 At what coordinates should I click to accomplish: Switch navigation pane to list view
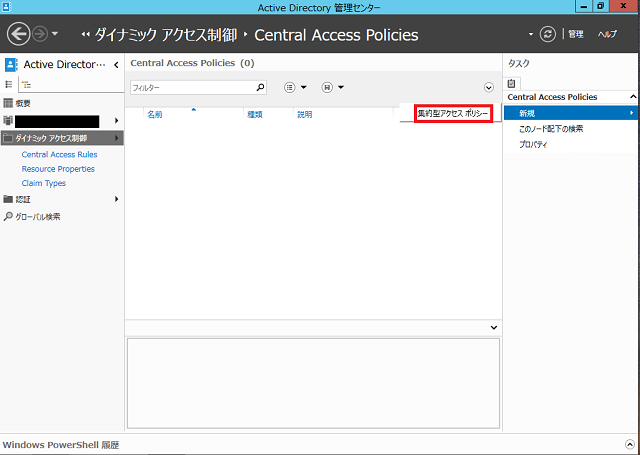pos(10,85)
